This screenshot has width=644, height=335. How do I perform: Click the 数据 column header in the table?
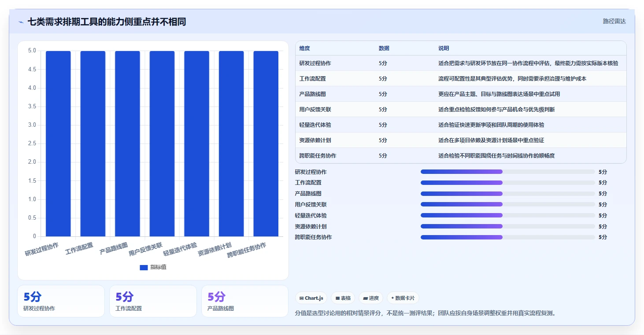384,48
